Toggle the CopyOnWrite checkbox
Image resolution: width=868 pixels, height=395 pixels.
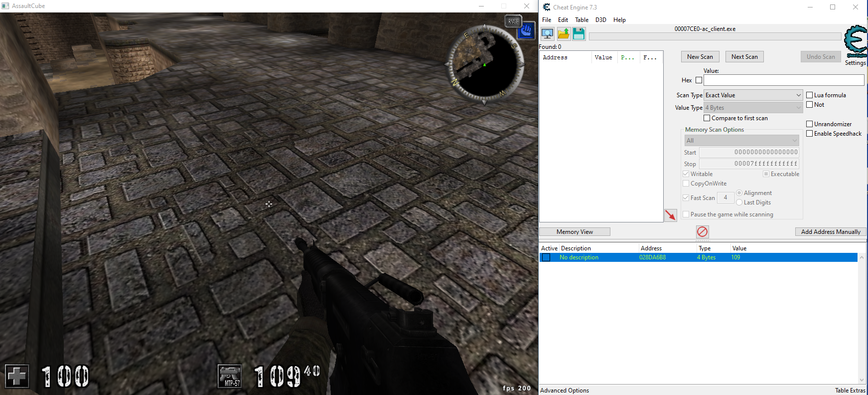[686, 184]
